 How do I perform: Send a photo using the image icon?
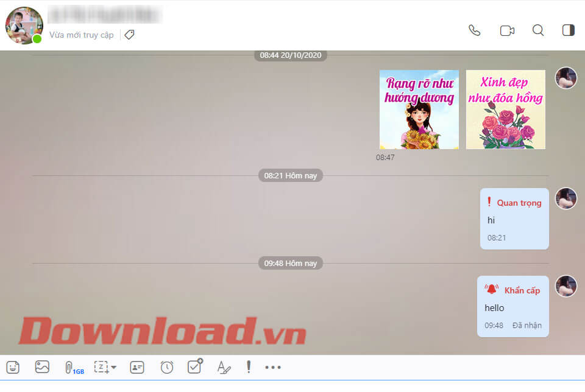click(x=42, y=367)
